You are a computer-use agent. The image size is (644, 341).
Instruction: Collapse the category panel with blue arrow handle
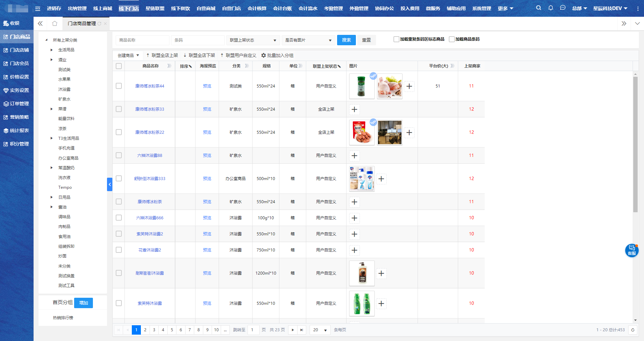tap(109, 184)
